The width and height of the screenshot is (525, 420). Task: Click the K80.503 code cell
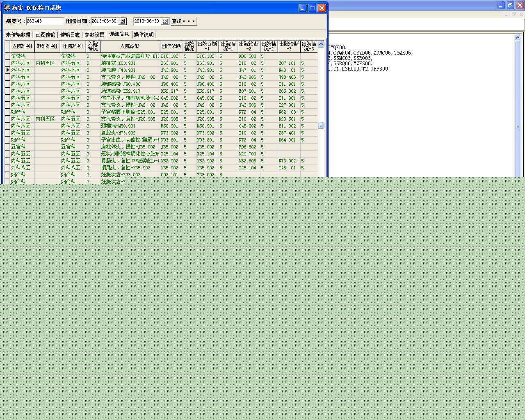point(249,56)
